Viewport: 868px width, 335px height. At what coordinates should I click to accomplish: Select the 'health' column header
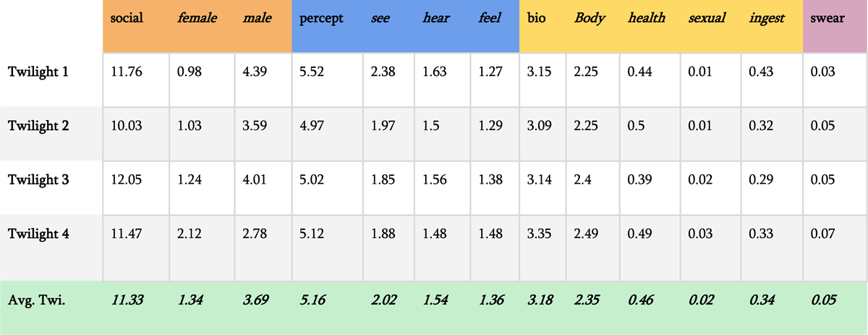647,18
